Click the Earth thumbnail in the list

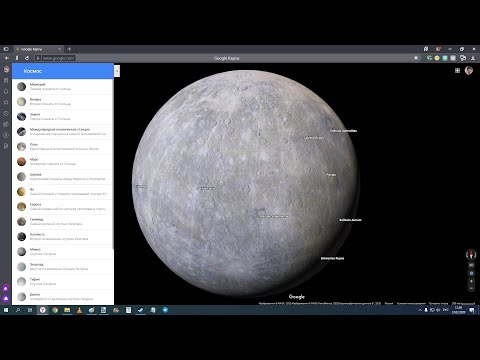(x=22, y=117)
